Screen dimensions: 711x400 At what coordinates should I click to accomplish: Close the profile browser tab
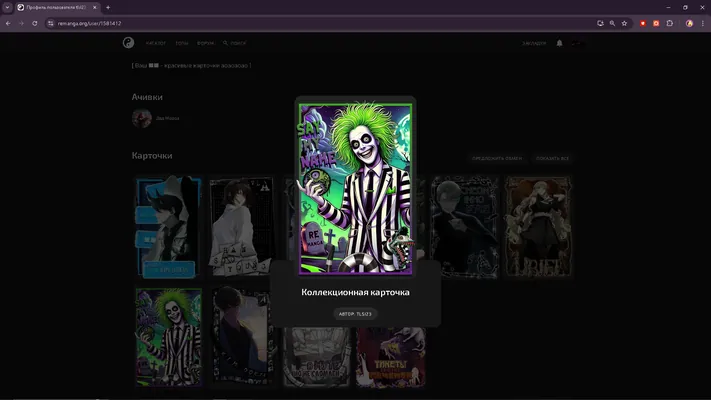coord(95,7)
